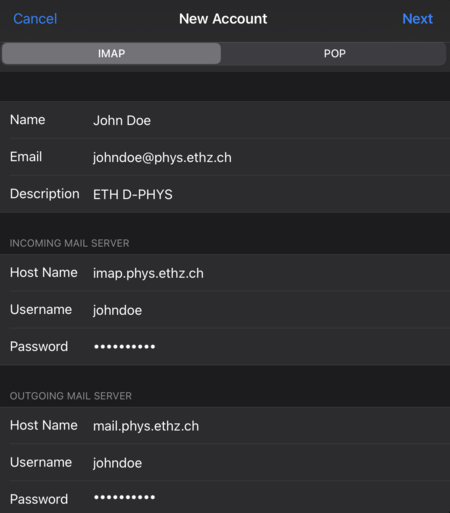450x513 pixels.
Task: Tap the incoming server Host Name label
Action: coord(44,272)
